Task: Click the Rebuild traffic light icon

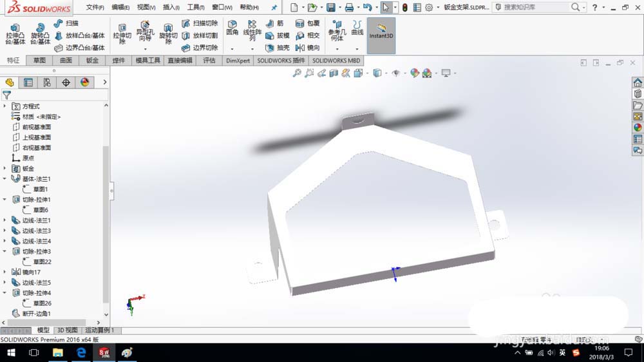Action: tap(404, 7)
